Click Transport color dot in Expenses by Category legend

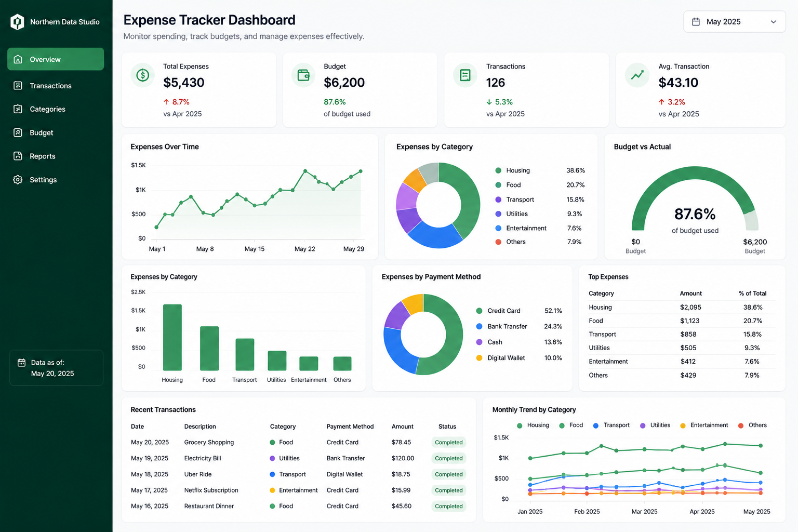[498, 199]
